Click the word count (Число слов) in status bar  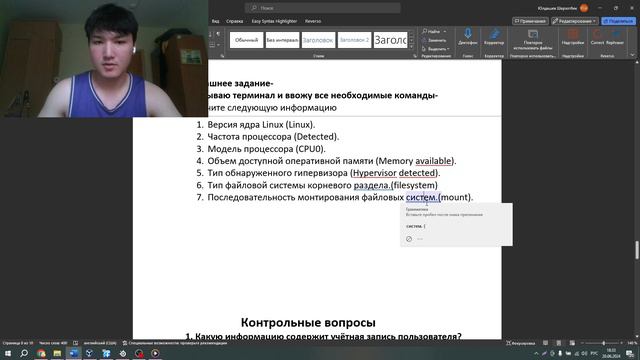pos(53,343)
